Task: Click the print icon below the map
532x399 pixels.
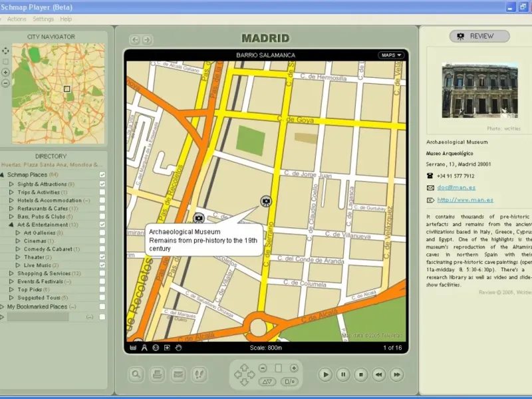Action: (x=158, y=374)
